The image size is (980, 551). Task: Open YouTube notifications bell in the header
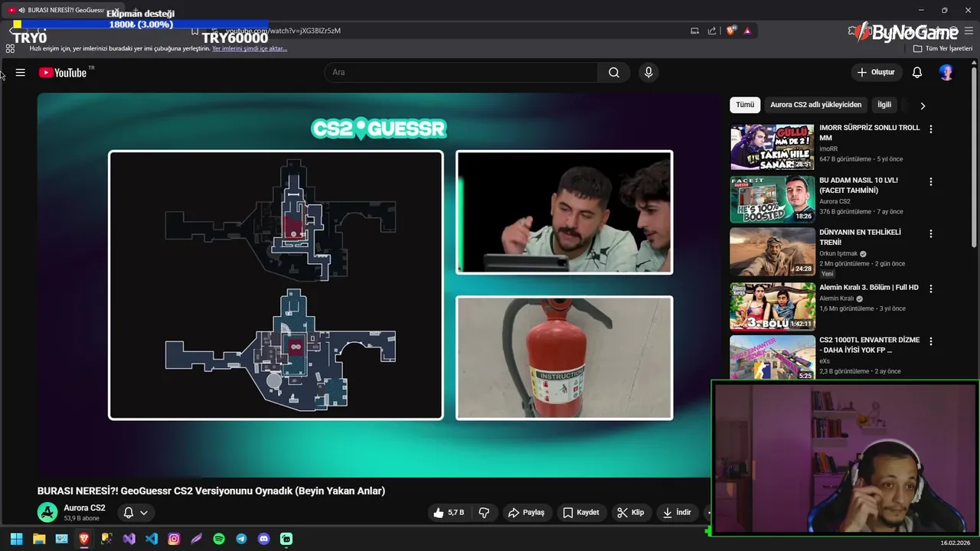click(917, 73)
